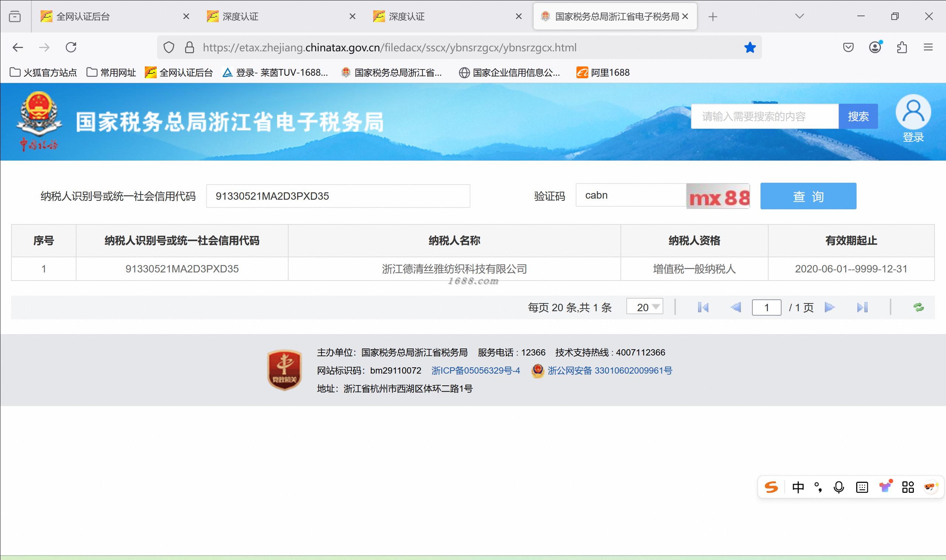Viewport: 946px width, 560px height.
Task: Go to next page arrow in pagination
Action: (829, 307)
